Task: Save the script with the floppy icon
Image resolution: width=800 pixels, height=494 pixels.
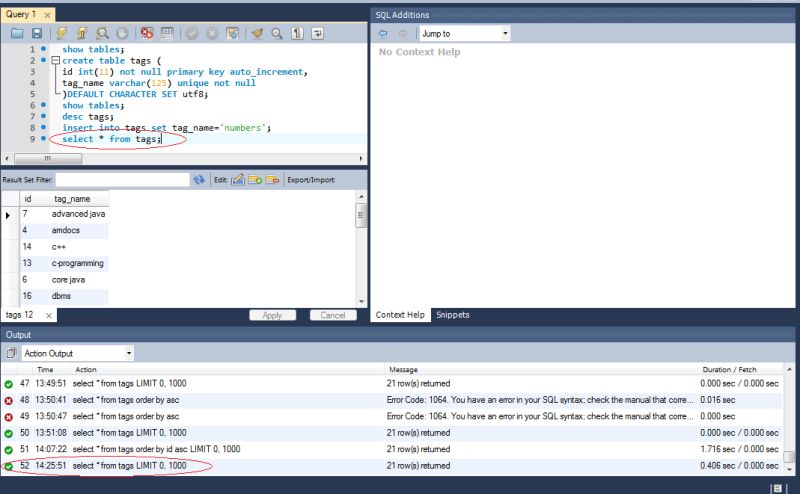Action: (37, 34)
